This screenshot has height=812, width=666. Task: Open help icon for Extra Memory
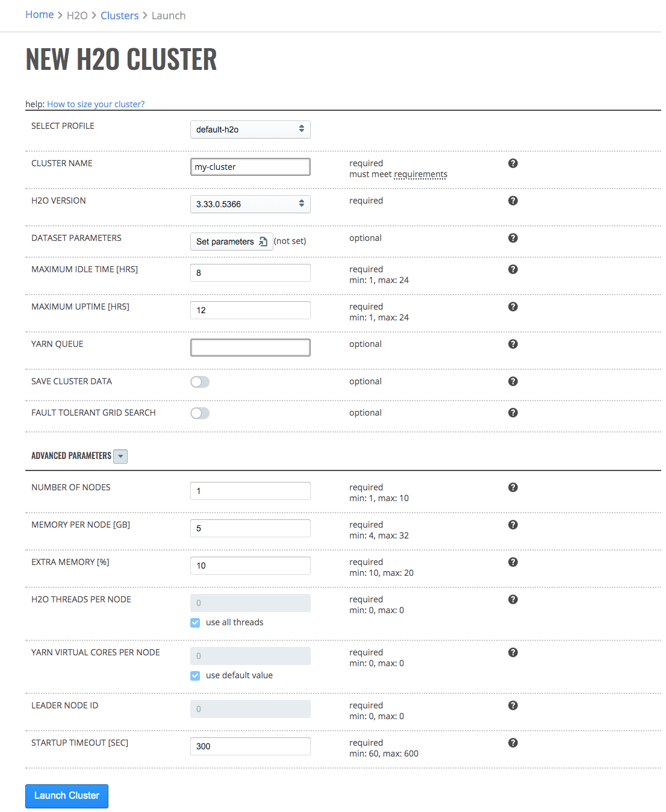tap(513, 562)
